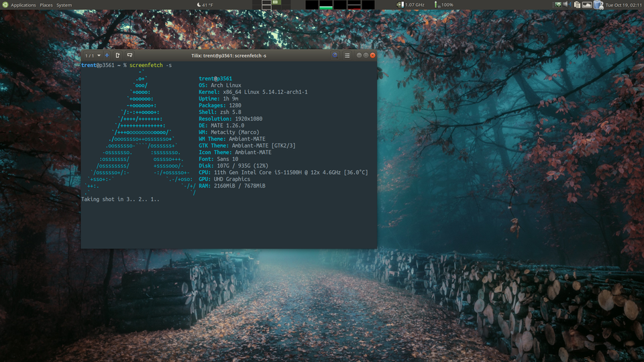Click the first system monitor graph

[x=311, y=5]
